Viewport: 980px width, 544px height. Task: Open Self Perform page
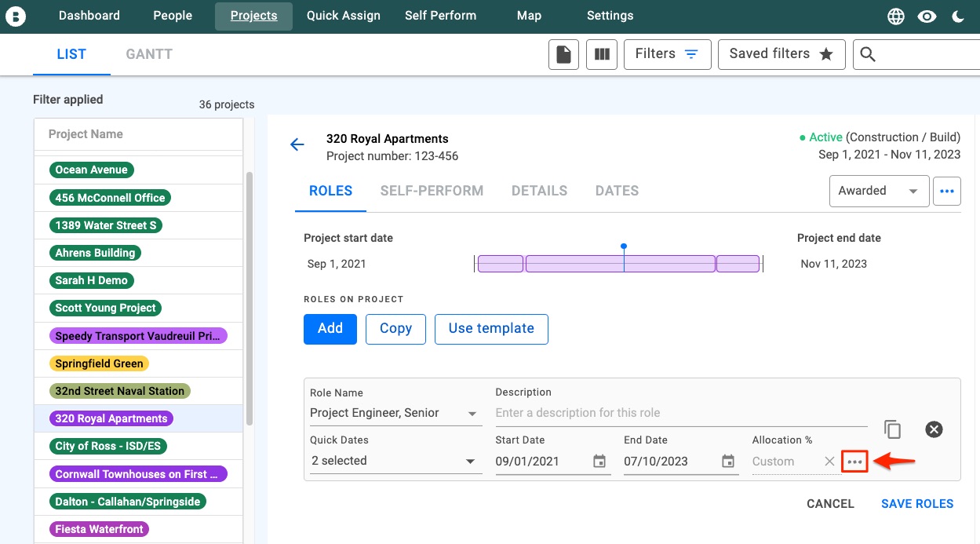pos(440,16)
